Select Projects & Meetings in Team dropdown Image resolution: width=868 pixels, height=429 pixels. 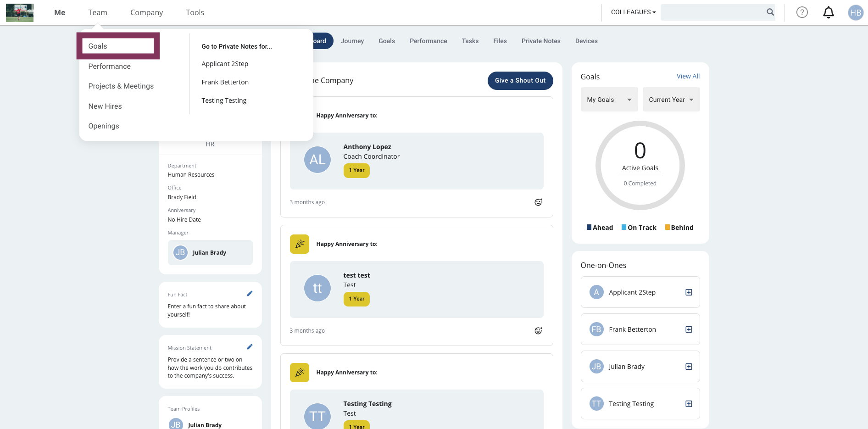pyautogui.click(x=121, y=86)
